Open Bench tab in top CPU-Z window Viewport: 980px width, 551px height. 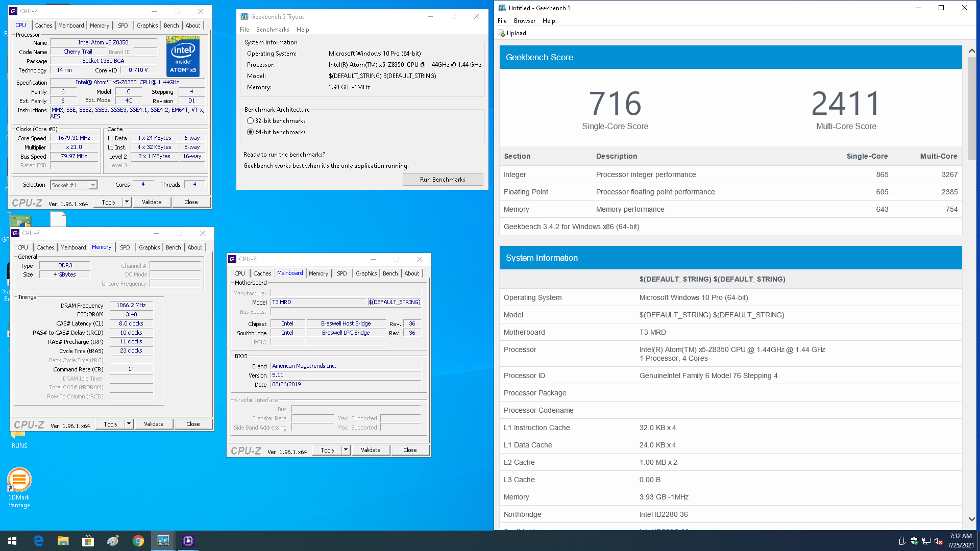(x=171, y=26)
